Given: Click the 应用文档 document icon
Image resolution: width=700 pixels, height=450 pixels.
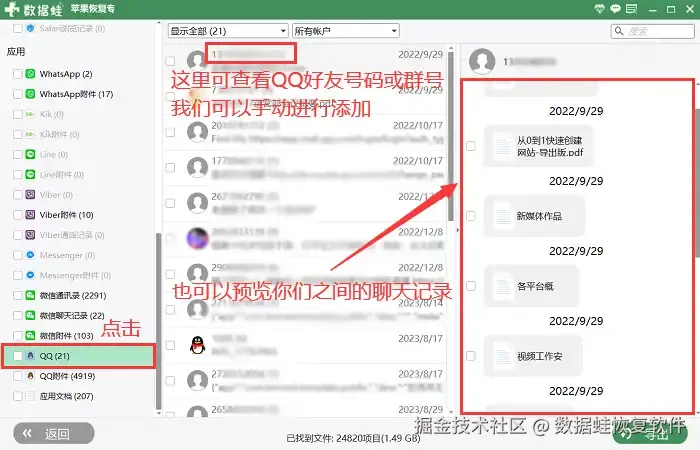Looking at the screenshot, I should tap(30, 396).
